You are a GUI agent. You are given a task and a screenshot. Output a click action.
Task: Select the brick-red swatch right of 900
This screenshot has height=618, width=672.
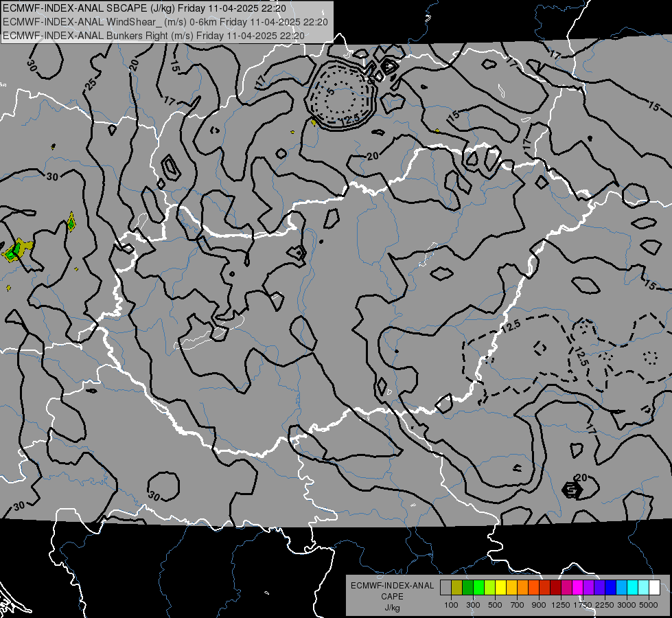pos(545,588)
